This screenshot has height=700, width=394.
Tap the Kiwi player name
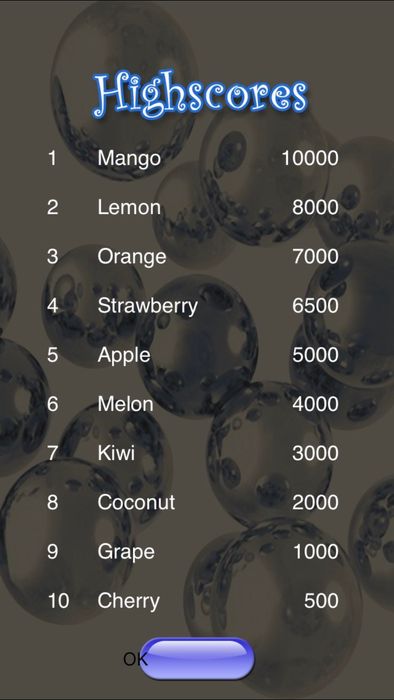click(x=116, y=453)
